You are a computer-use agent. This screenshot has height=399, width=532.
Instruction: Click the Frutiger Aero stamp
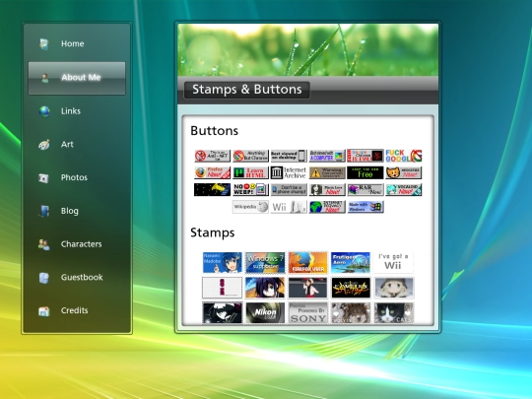pyautogui.click(x=351, y=263)
